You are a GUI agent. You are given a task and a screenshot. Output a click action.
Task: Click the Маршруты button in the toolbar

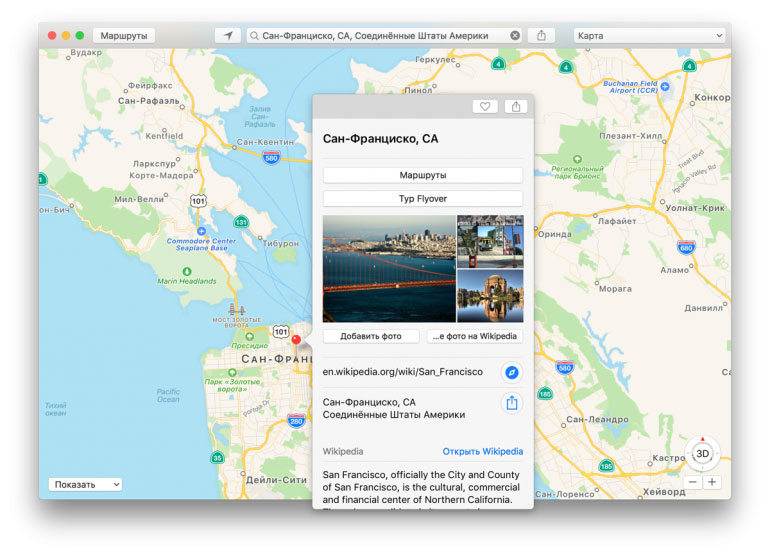tap(124, 35)
